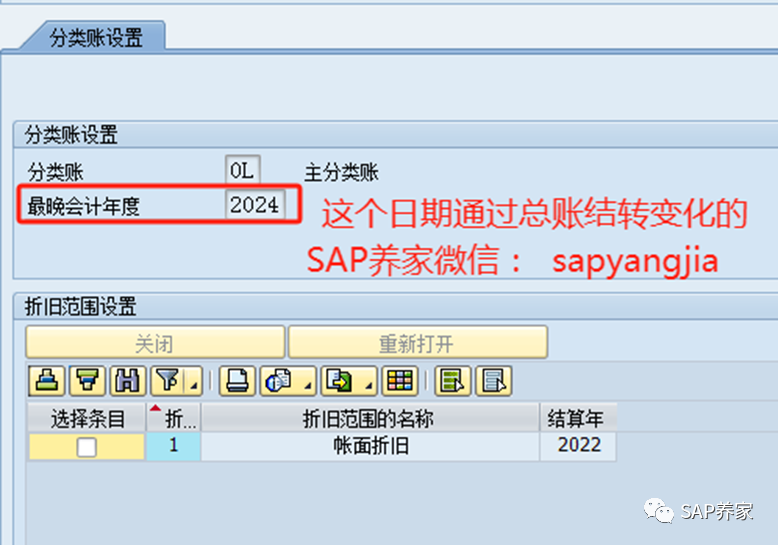Click the 重新打开 button

click(x=417, y=342)
